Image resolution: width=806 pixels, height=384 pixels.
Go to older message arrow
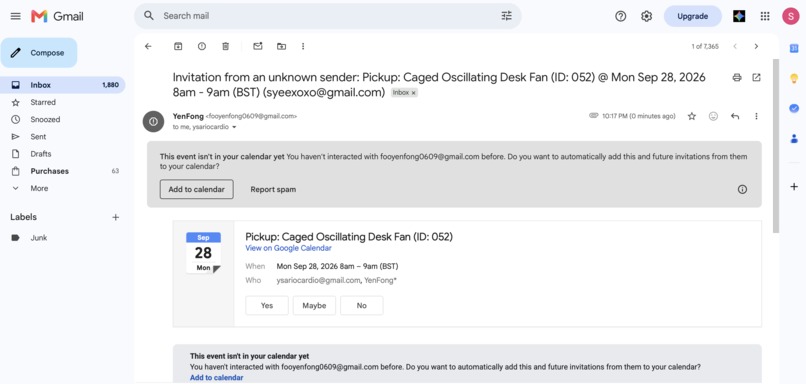[x=756, y=46]
